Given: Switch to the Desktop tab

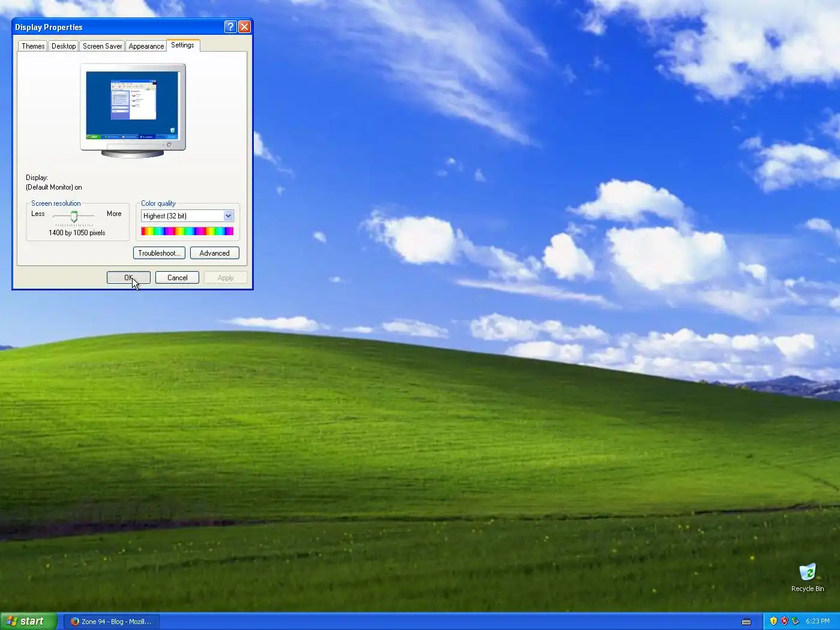Looking at the screenshot, I should pos(64,46).
